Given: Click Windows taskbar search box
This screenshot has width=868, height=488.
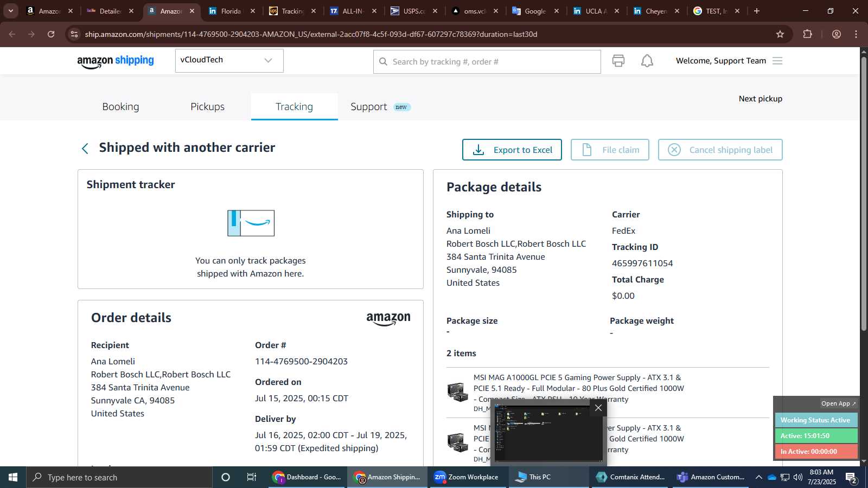Looking at the screenshot, I should click(x=119, y=477).
